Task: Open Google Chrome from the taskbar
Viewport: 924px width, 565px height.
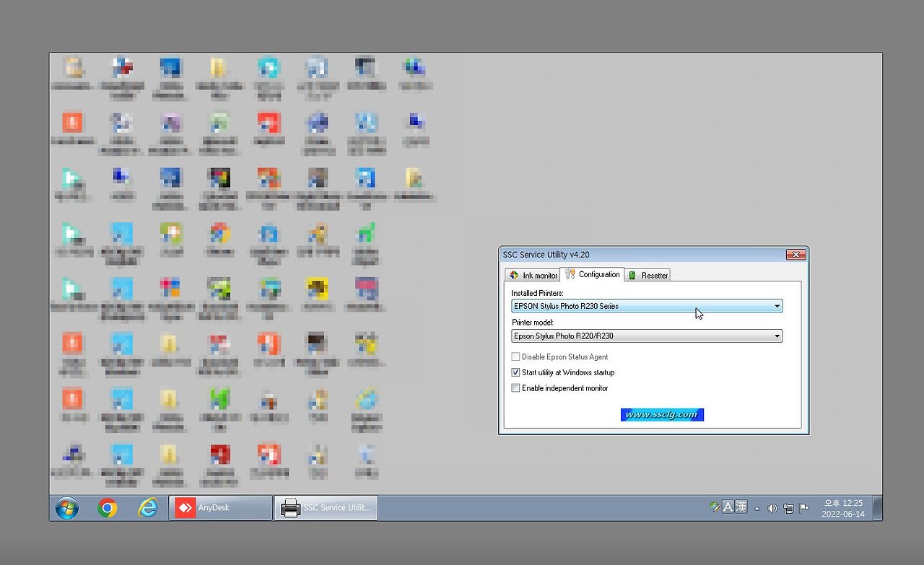Action: [107, 508]
